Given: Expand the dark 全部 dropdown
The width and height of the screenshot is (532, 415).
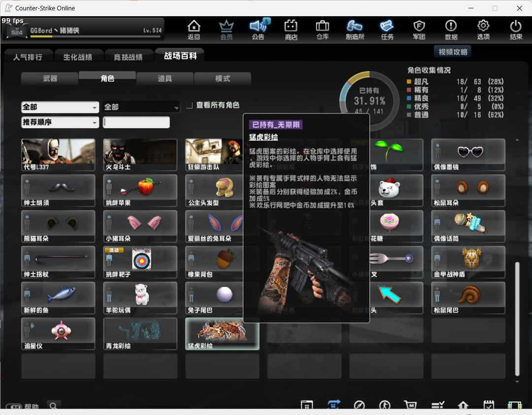Looking at the screenshot, I should pos(141,107).
